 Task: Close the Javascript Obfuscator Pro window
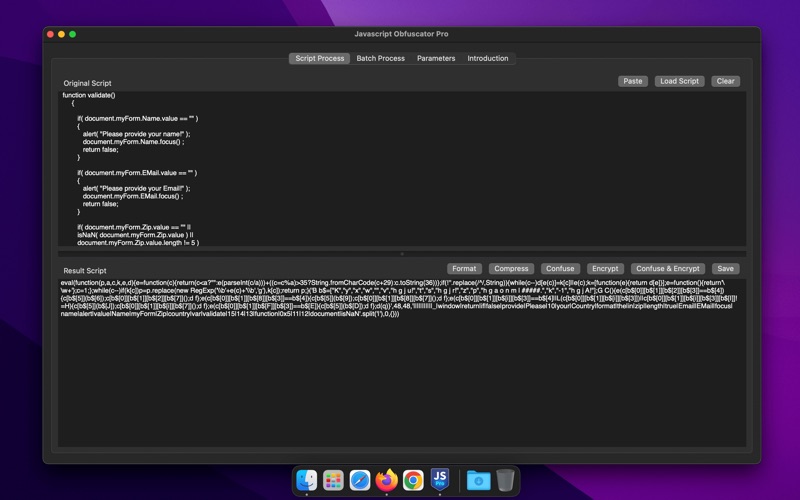coord(50,34)
